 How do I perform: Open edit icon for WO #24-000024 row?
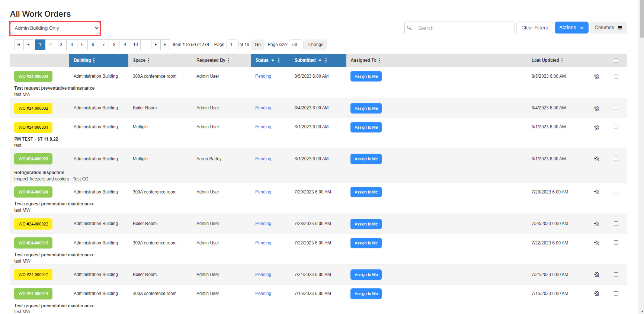(596, 192)
